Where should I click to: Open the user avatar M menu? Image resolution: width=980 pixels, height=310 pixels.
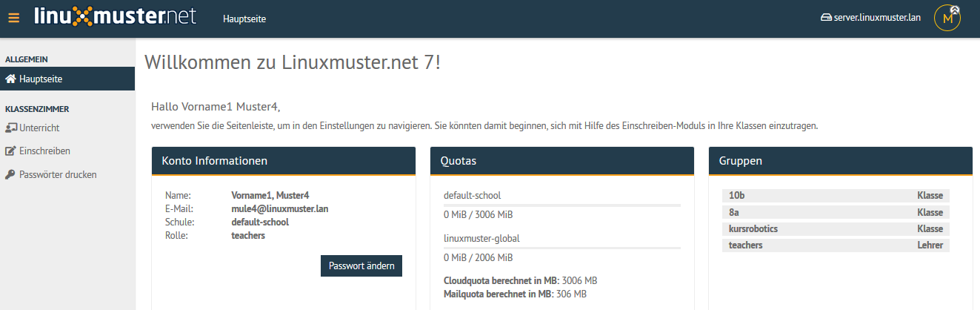(947, 18)
